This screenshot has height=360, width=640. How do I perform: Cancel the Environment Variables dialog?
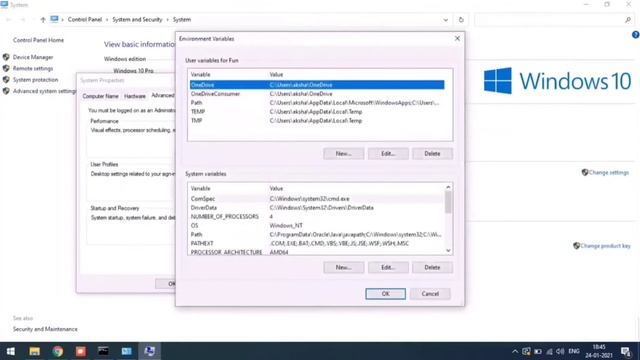[x=430, y=294]
